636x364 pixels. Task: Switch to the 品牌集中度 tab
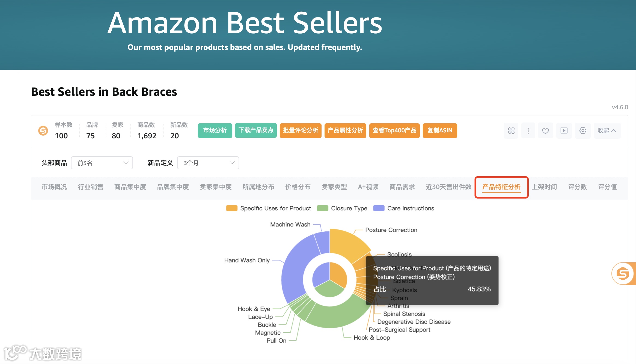point(173,187)
